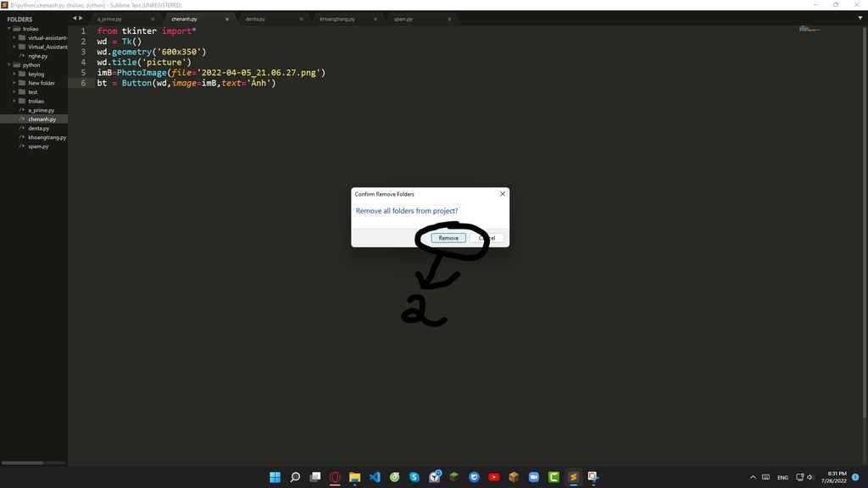The height and width of the screenshot is (488, 868).
Task: Open Minecraft grass block icon on the taskbar
Action: tap(454, 477)
